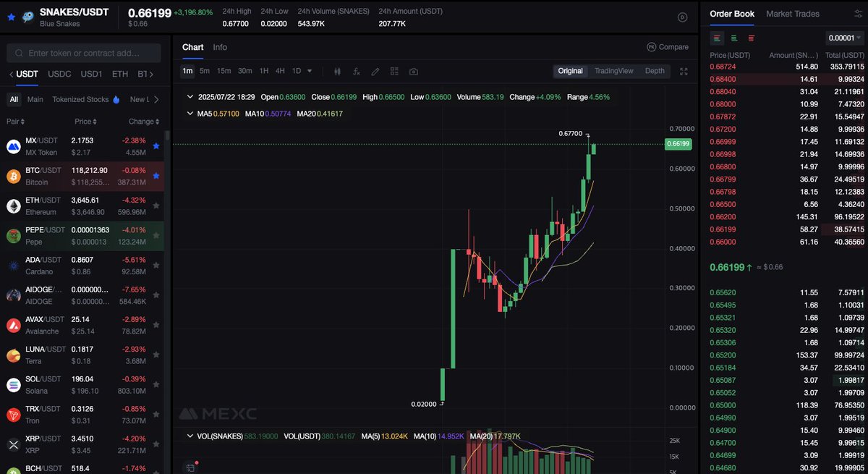The height and width of the screenshot is (474, 868).
Task: Take a chart snapshot with the camera icon
Action: tap(413, 72)
